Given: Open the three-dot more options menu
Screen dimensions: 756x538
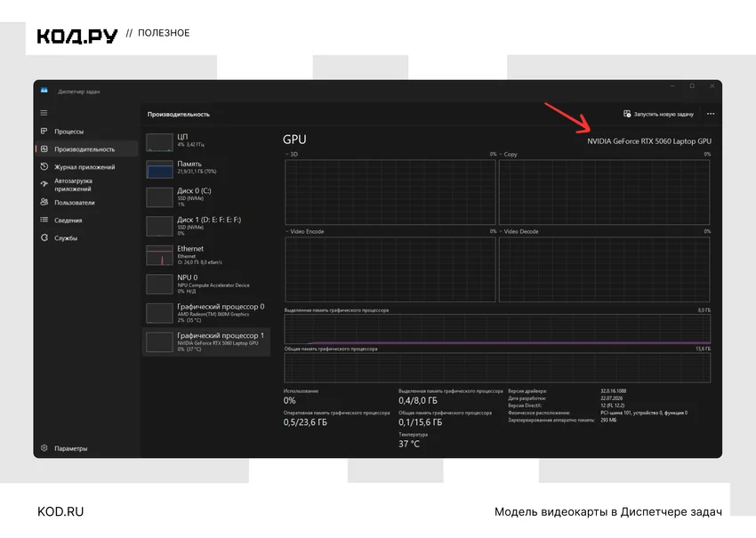Looking at the screenshot, I should (x=711, y=114).
